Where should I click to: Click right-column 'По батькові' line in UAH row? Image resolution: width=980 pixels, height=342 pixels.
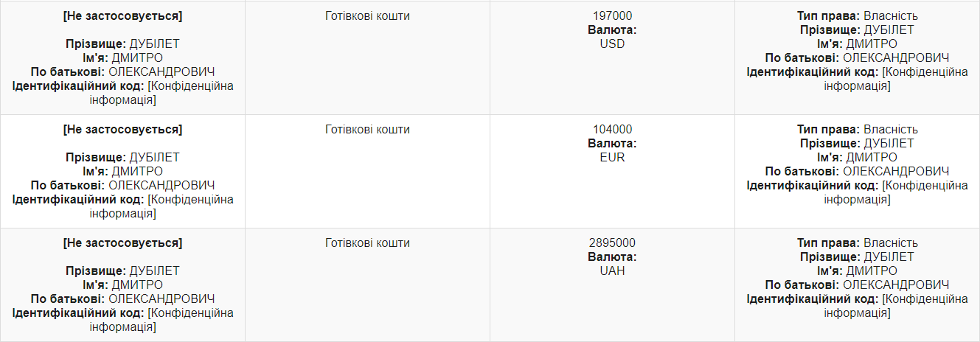(x=857, y=285)
